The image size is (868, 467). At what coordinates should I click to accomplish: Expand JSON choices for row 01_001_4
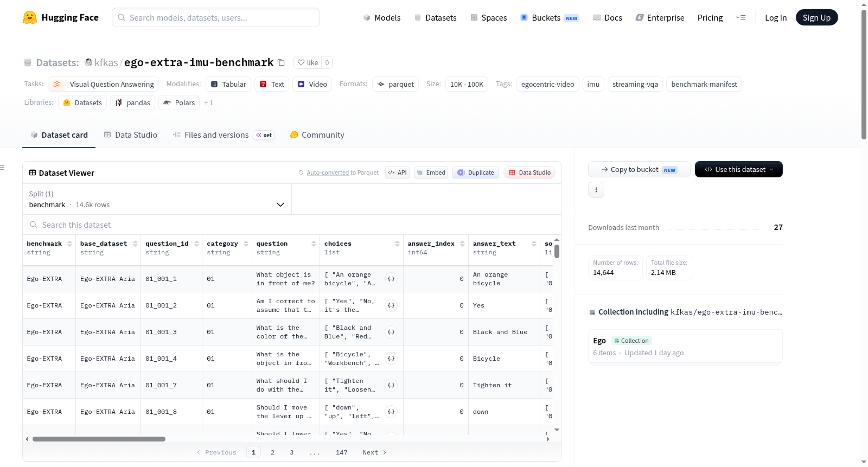point(391,359)
